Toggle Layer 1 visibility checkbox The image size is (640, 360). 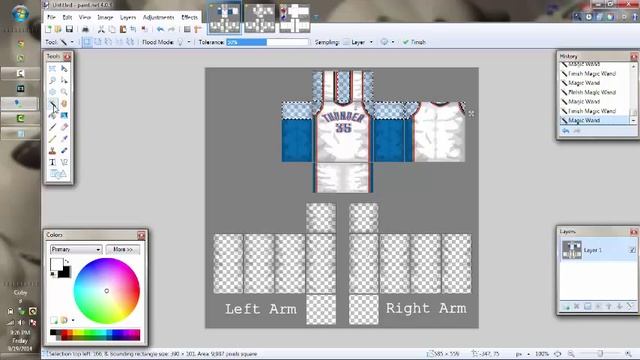632,250
